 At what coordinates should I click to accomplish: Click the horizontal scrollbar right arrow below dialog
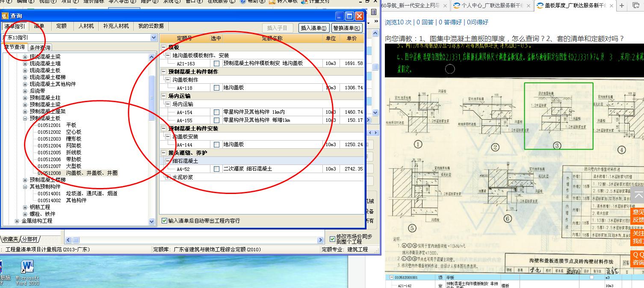coord(320,240)
